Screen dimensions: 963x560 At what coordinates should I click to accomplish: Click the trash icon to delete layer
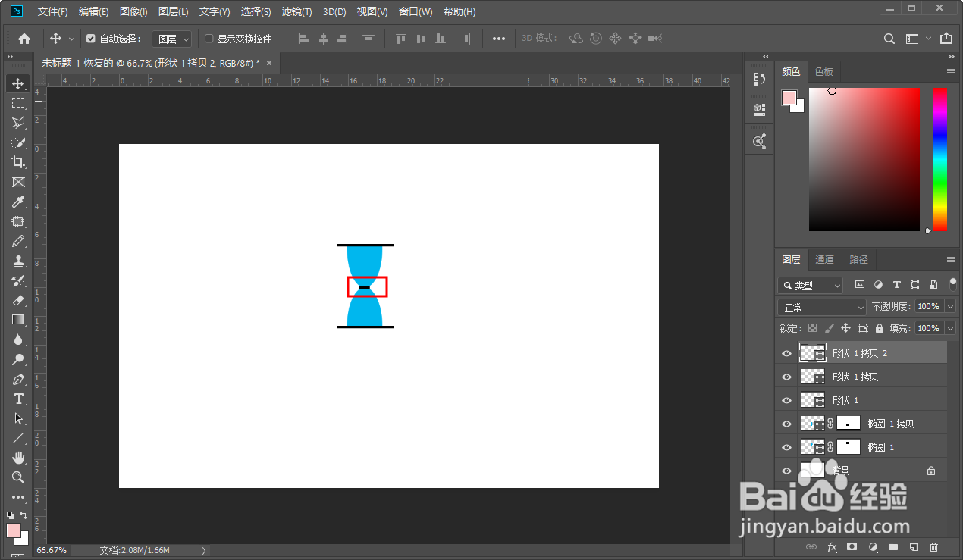(x=933, y=547)
